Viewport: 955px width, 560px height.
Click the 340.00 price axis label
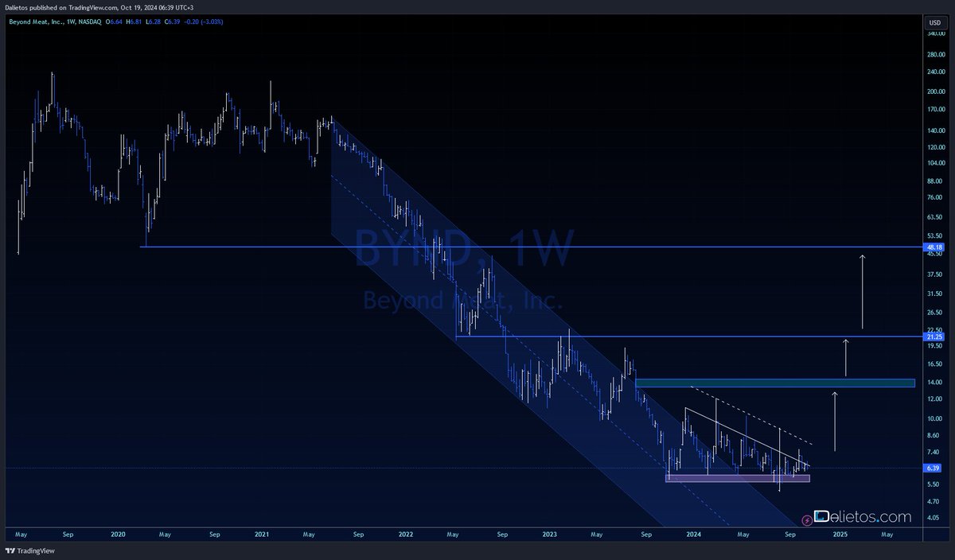(x=935, y=34)
